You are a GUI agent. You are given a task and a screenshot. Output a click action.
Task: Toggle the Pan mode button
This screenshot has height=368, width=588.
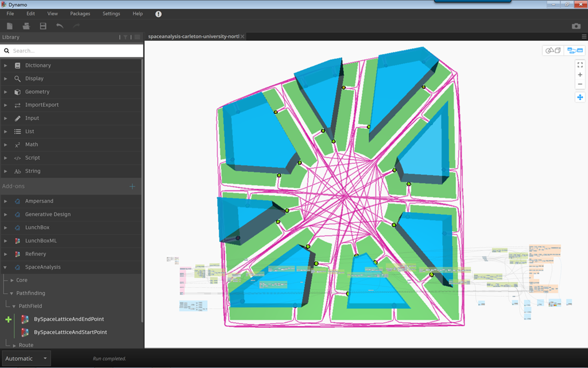tap(580, 97)
